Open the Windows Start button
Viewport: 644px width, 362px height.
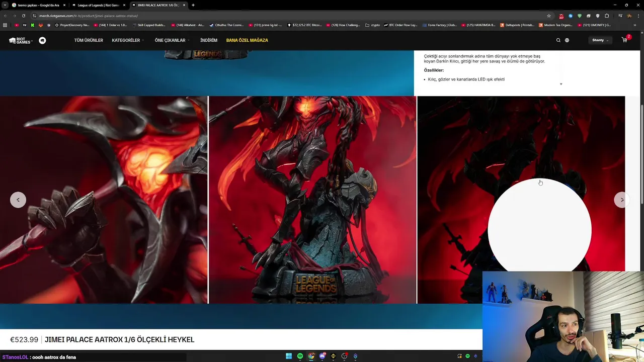[289, 356]
